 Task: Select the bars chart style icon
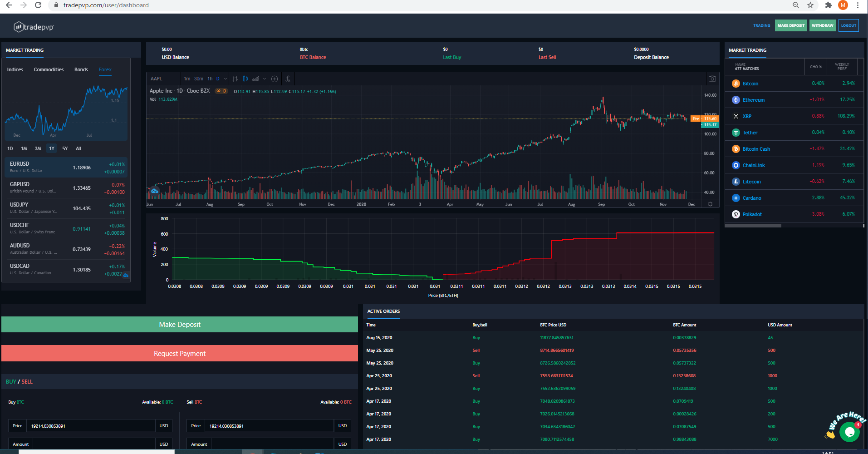point(235,79)
